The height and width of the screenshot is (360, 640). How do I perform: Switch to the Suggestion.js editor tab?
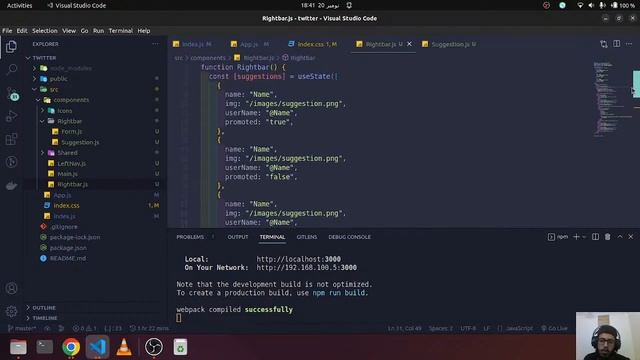coord(449,44)
